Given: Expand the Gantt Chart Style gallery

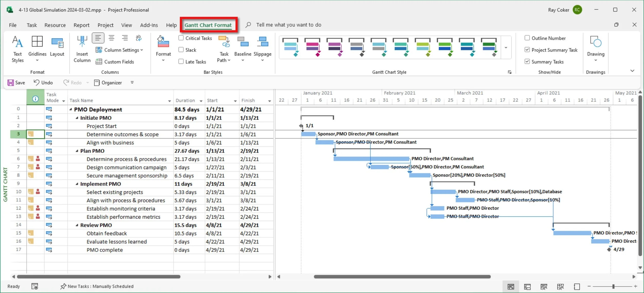Looking at the screenshot, I should coord(506,48).
